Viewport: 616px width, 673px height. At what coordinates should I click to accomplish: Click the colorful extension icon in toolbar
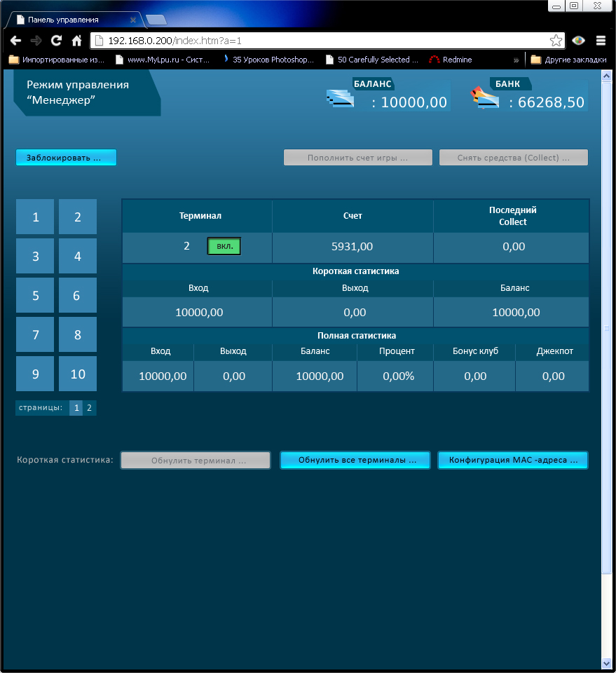click(578, 41)
